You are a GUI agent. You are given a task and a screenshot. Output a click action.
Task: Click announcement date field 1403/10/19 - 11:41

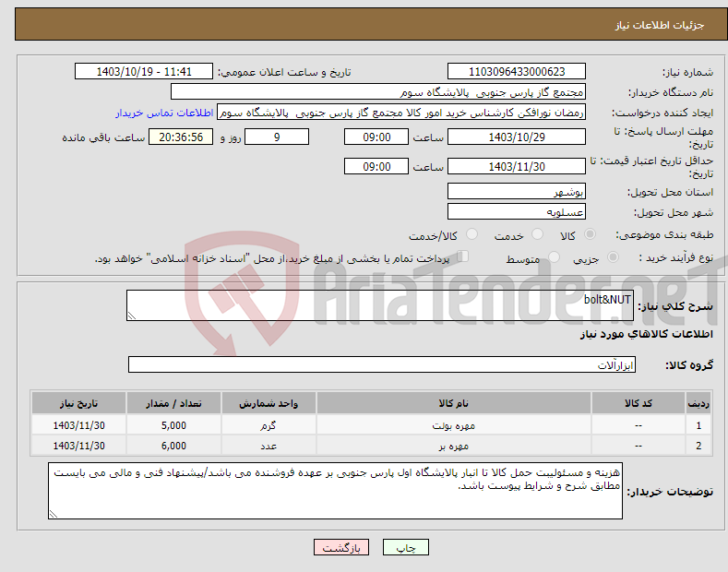(x=144, y=72)
